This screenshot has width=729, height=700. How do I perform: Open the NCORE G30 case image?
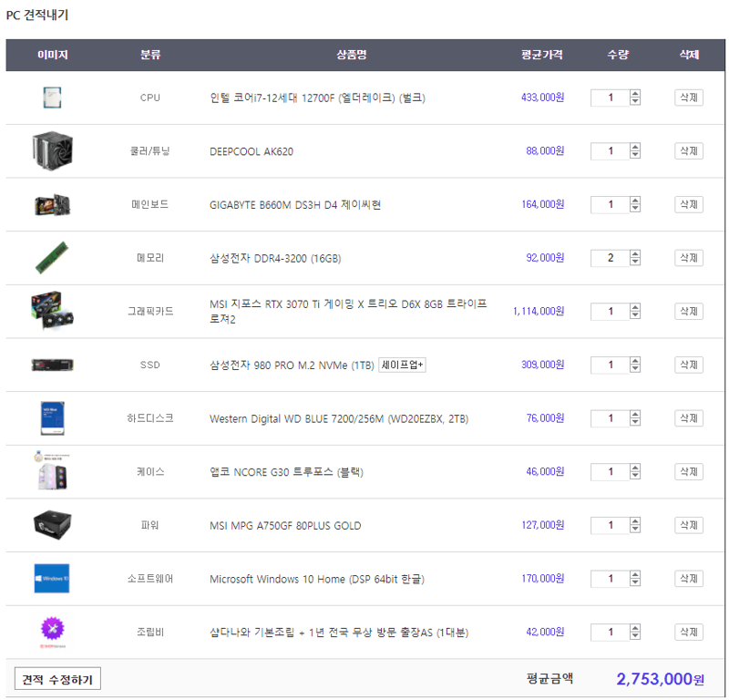point(52,470)
